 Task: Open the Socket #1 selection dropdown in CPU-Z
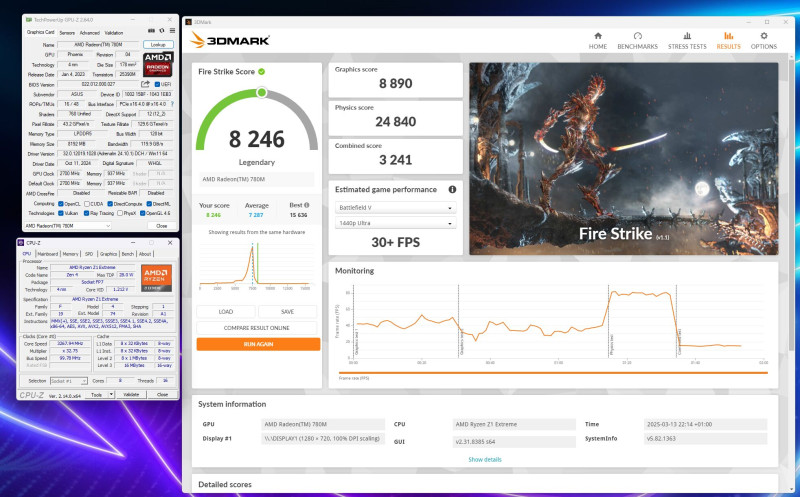(68, 381)
